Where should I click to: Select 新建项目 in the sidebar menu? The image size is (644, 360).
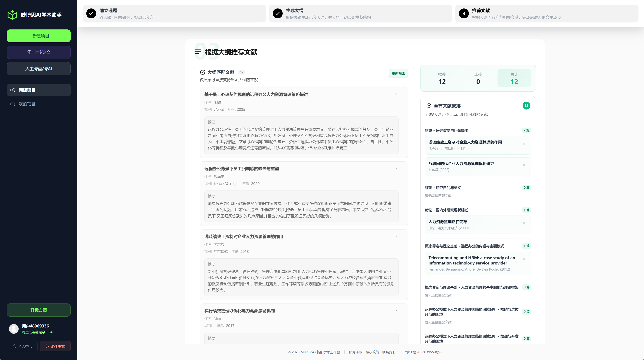[x=38, y=90]
